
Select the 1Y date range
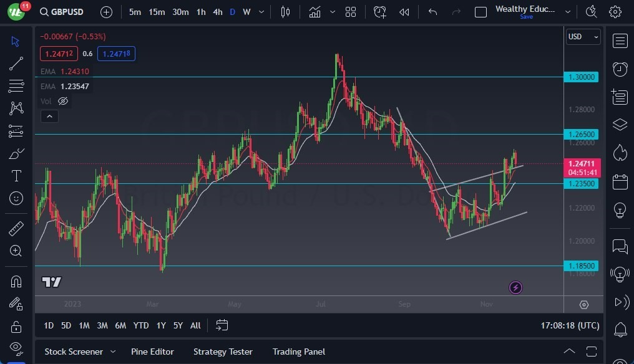(160, 325)
